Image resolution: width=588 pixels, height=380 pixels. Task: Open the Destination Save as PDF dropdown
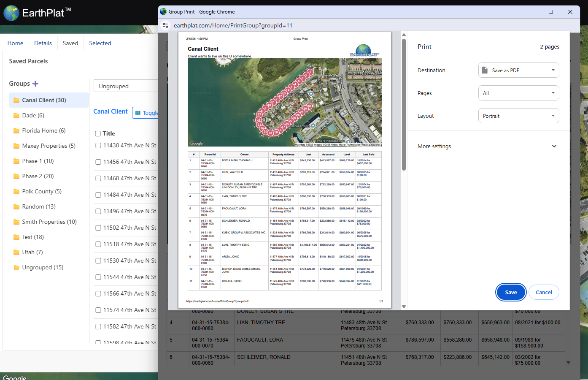[x=518, y=70]
